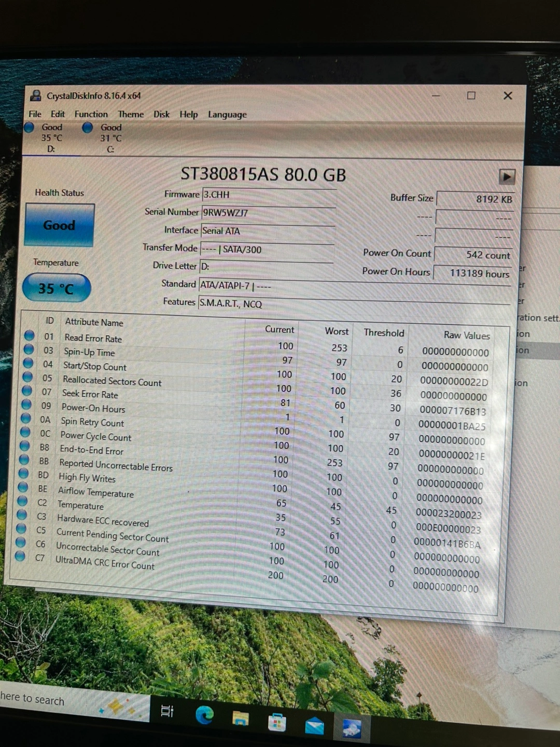Screen dimensions: 560x747
Task: Click the 35 °C temperature button
Action: click(x=56, y=288)
